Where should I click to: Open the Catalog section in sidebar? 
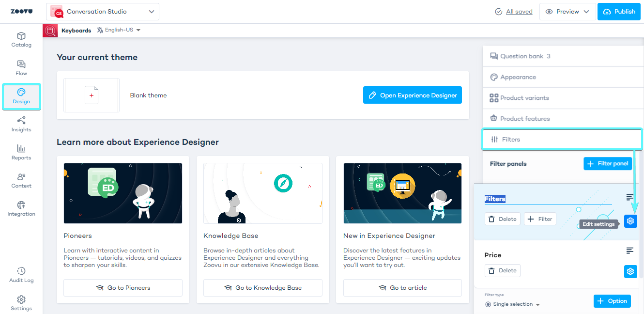click(21, 40)
